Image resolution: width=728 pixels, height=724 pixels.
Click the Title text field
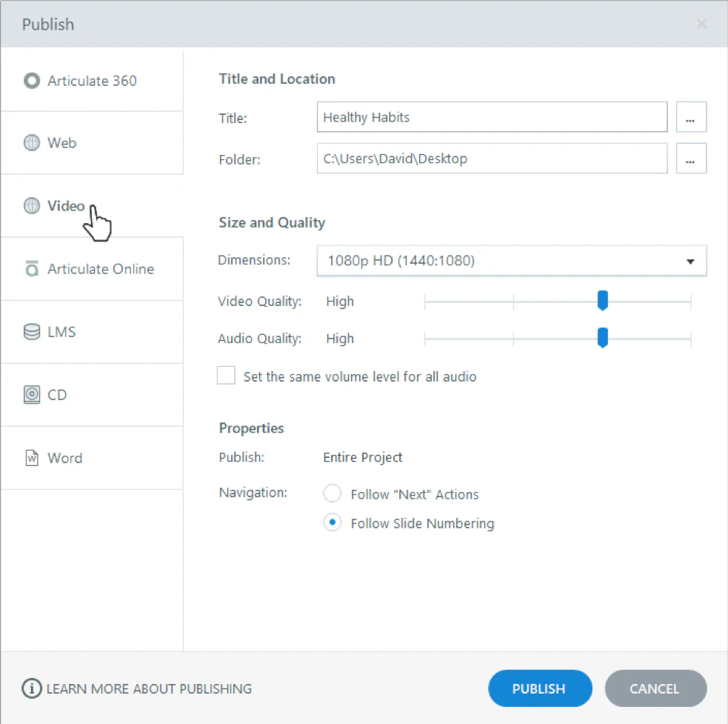click(492, 117)
